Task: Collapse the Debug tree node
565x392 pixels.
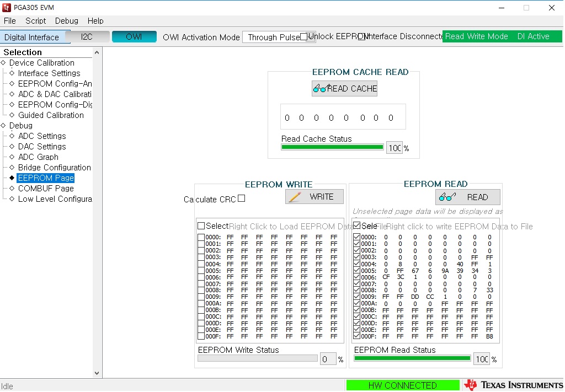Action: 3,126
